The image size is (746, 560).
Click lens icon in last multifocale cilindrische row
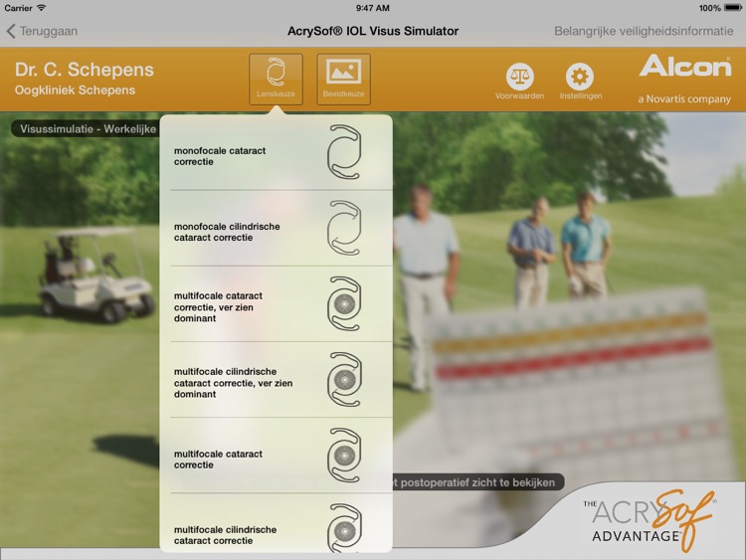point(344,528)
